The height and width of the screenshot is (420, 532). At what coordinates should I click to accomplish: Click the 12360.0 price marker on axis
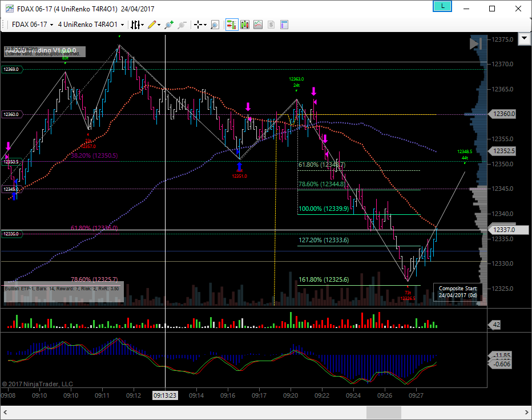[x=502, y=114]
